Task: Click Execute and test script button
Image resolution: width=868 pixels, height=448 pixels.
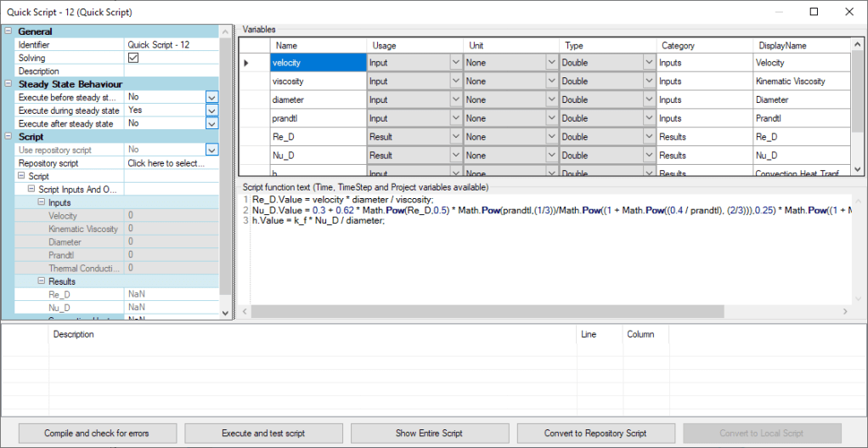Action: pos(263,433)
